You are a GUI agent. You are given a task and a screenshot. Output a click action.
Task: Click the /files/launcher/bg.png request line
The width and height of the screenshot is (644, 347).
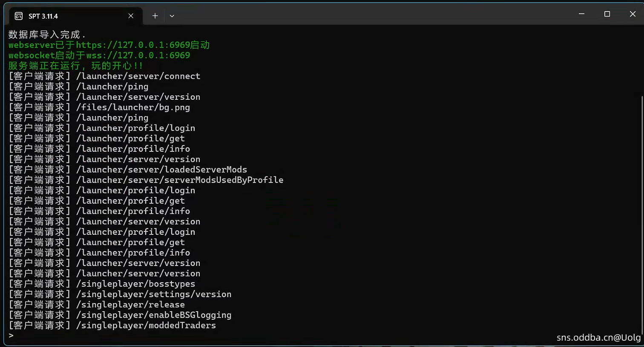(133, 107)
